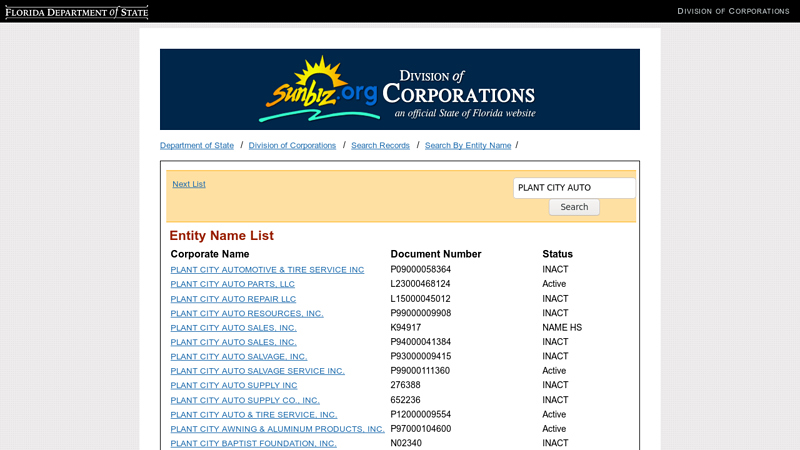
Task: Open Division of Corporations breadcrumb link
Action: (x=292, y=145)
